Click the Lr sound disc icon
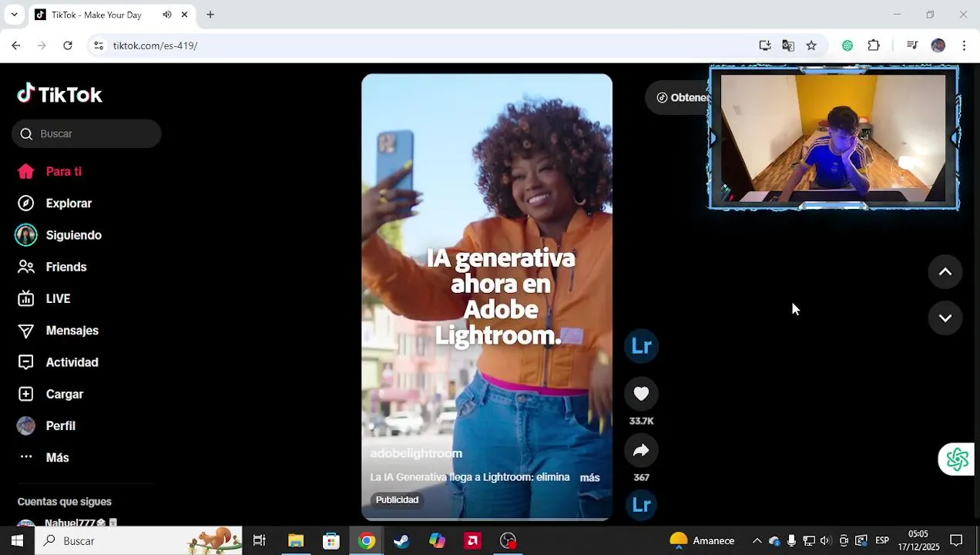 coord(641,505)
